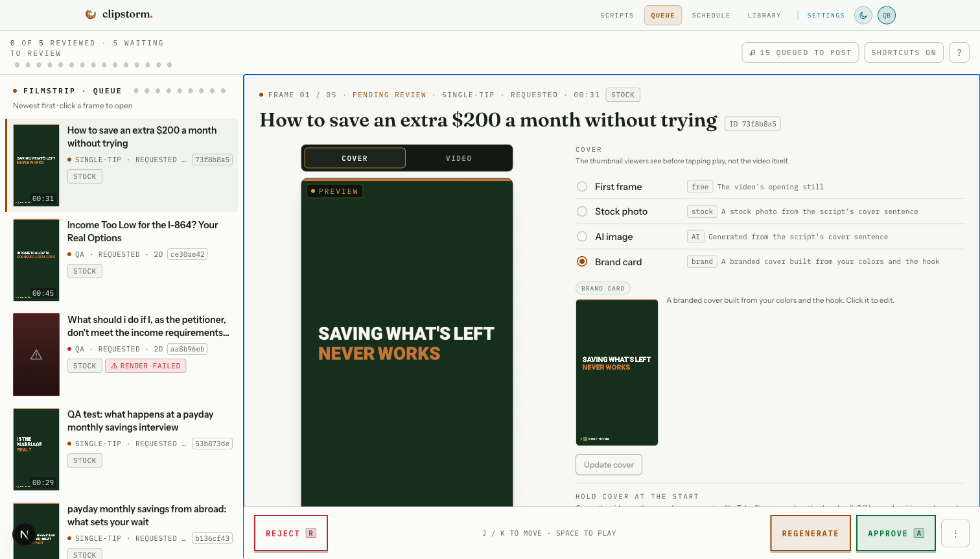Screen dimensions: 980x559
Task: Click the 'brand' tag next to Brand card
Action: [x=702, y=261]
